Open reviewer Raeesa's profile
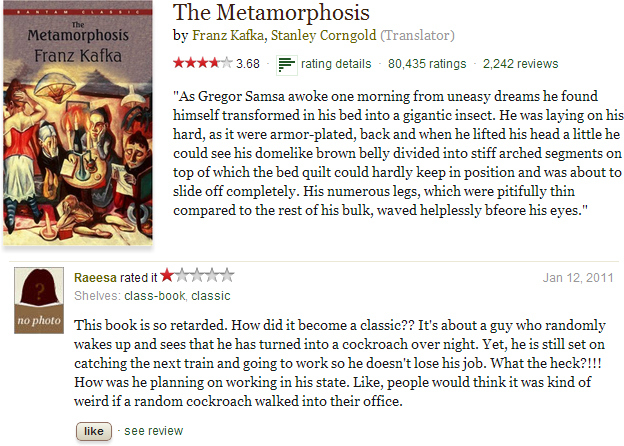The width and height of the screenshot is (624, 446). (97, 276)
